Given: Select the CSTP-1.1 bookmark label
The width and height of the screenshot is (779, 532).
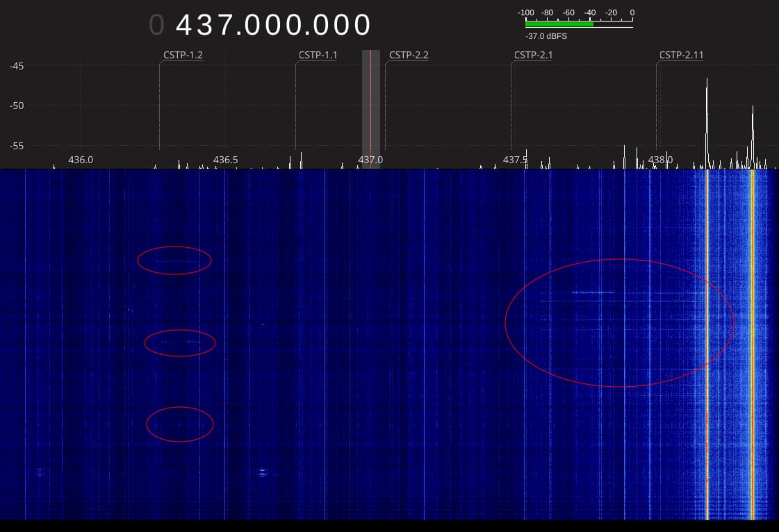Looking at the screenshot, I should click(x=318, y=55).
